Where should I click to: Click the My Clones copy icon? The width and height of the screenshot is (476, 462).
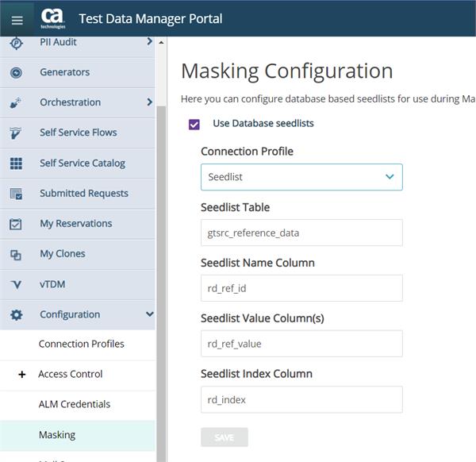pyautogui.click(x=16, y=255)
